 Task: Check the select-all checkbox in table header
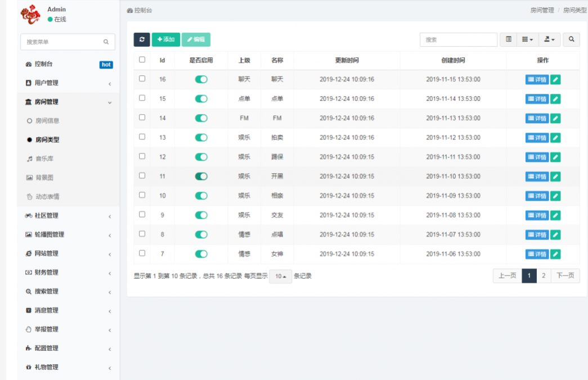point(142,60)
